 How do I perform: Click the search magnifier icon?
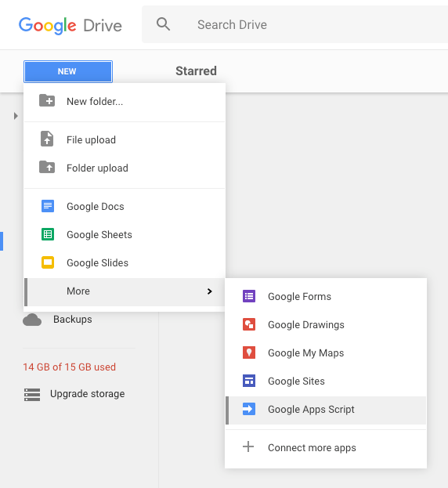point(164,24)
